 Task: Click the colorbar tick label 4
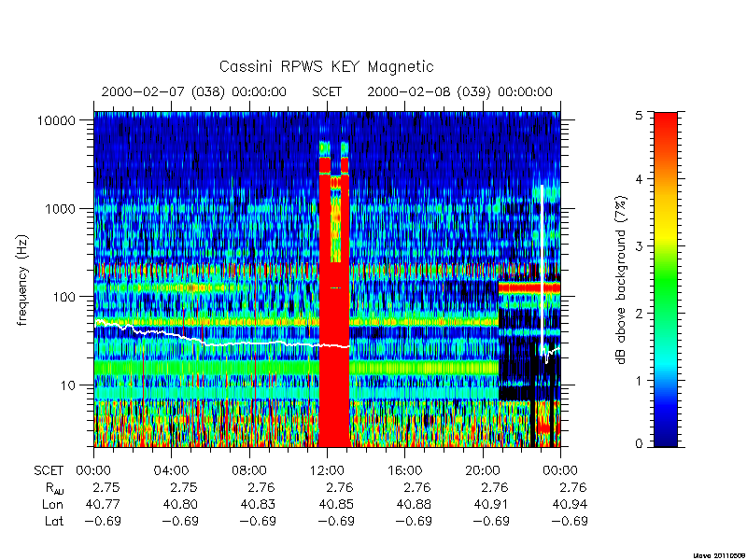(639, 179)
